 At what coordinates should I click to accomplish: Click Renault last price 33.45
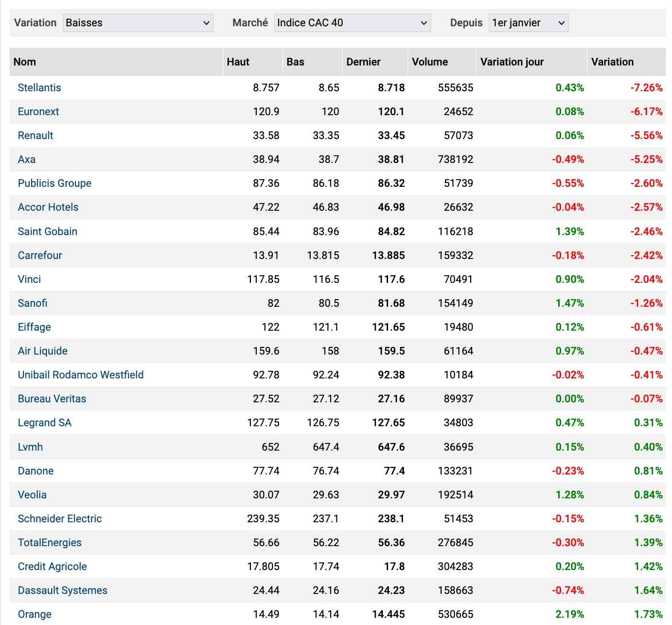click(391, 136)
